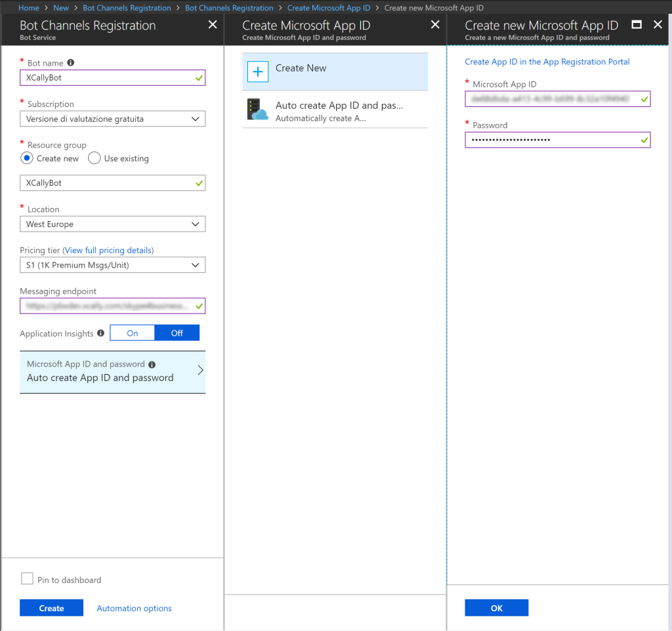
Task: Expand Microsoft App ID and password settings
Action: tap(113, 371)
